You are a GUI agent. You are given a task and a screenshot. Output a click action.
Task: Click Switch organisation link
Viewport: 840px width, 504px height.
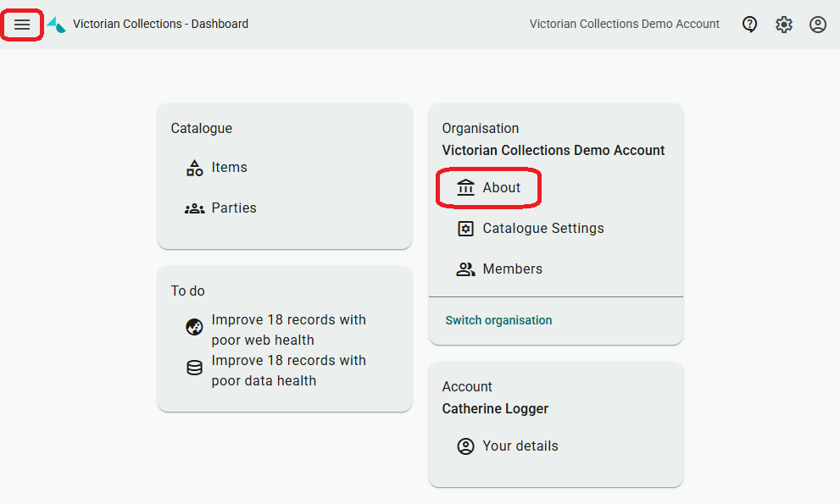(x=498, y=320)
